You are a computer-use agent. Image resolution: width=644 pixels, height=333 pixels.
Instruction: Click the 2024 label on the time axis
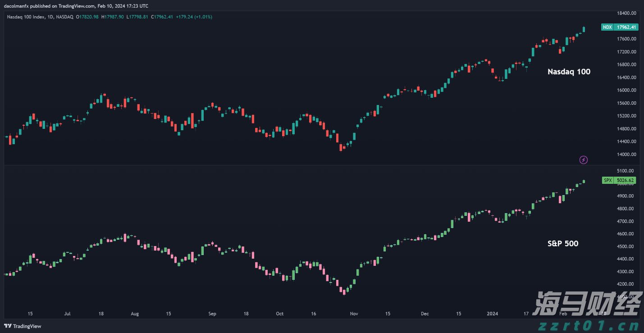click(492, 314)
